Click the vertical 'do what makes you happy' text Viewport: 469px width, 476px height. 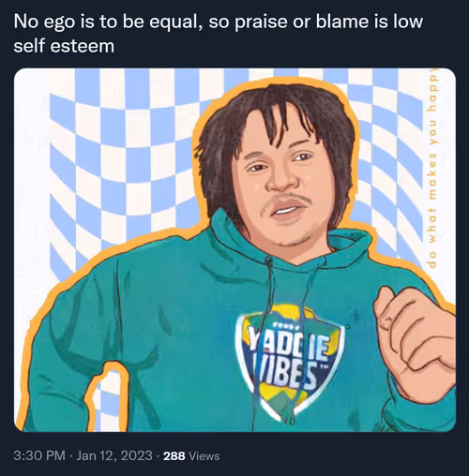click(x=433, y=169)
